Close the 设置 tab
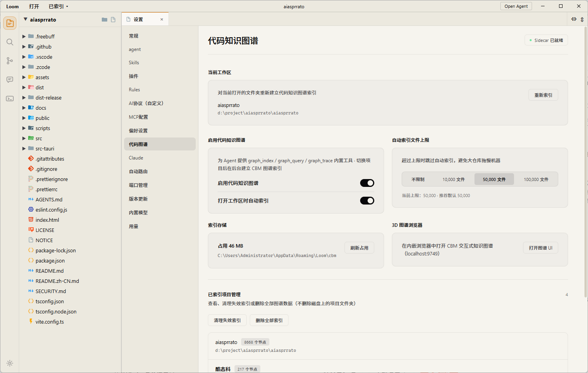The height and width of the screenshot is (373, 588). [x=162, y=19]
